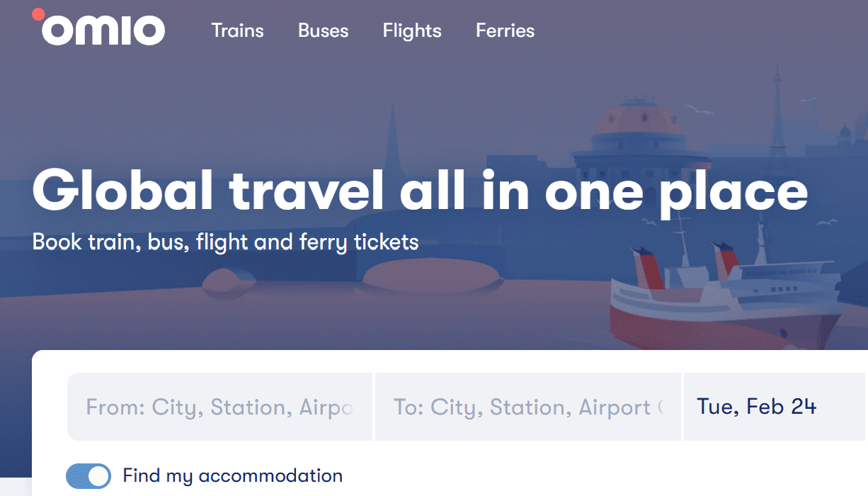Click the red dot on the Omio logo
Screen dimensions: 868x496
[x=38, y=14]
